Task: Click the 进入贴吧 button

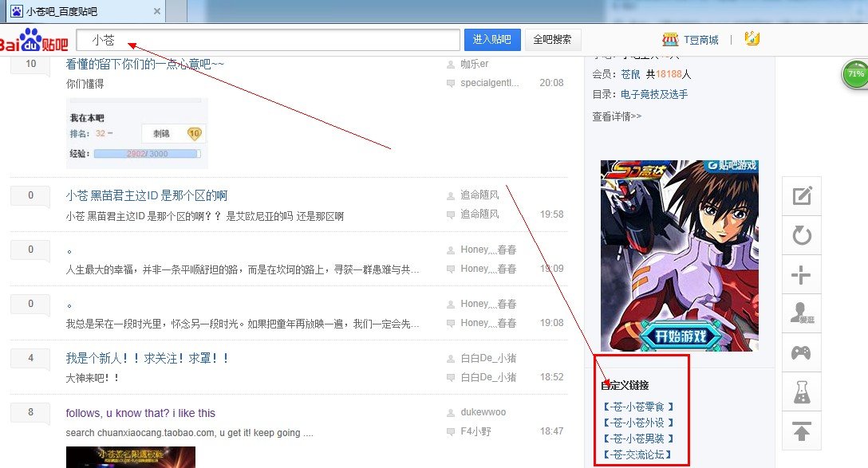Action: [x=492, y=40]
